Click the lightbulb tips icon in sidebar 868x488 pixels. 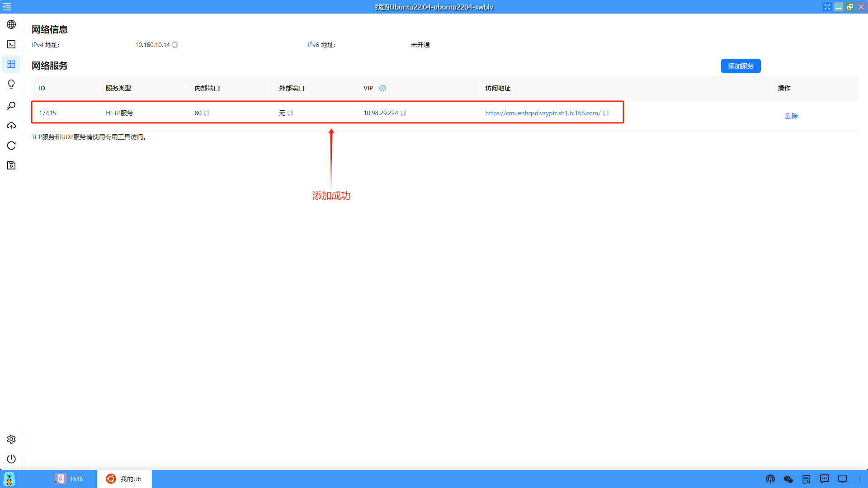[11, 84]
